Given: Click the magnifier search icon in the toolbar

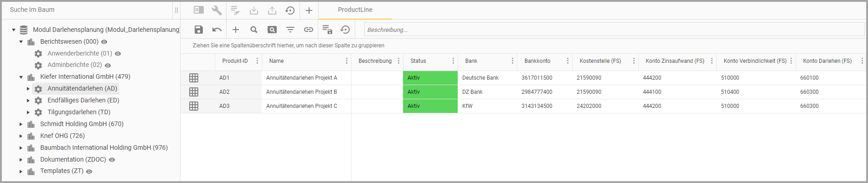Looking at the screenshot, I should point(254,30).
